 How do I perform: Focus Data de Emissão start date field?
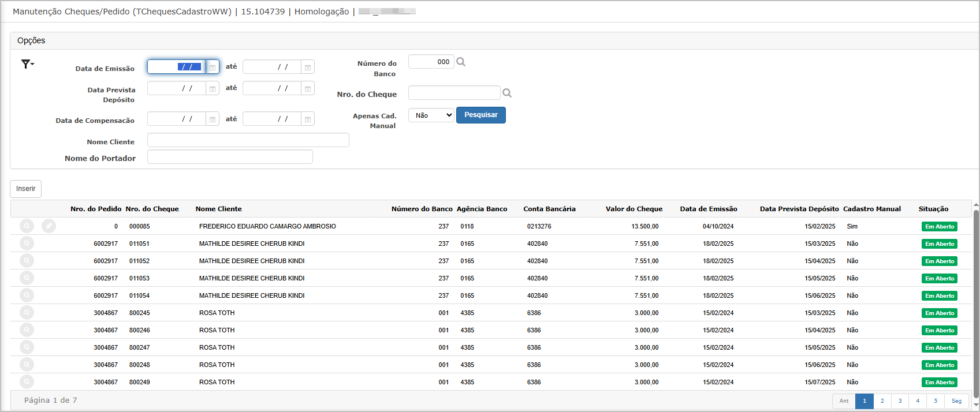[177, 67]
